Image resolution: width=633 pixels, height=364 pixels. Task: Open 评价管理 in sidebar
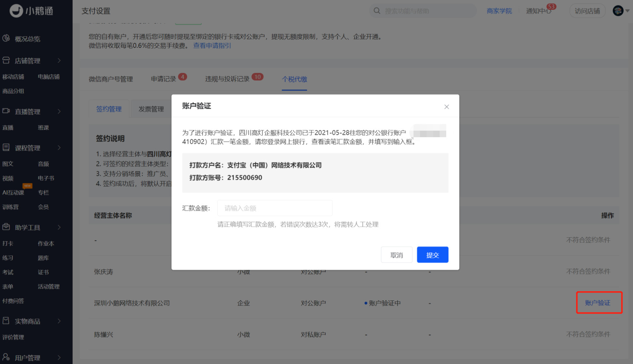pos(13,337)
